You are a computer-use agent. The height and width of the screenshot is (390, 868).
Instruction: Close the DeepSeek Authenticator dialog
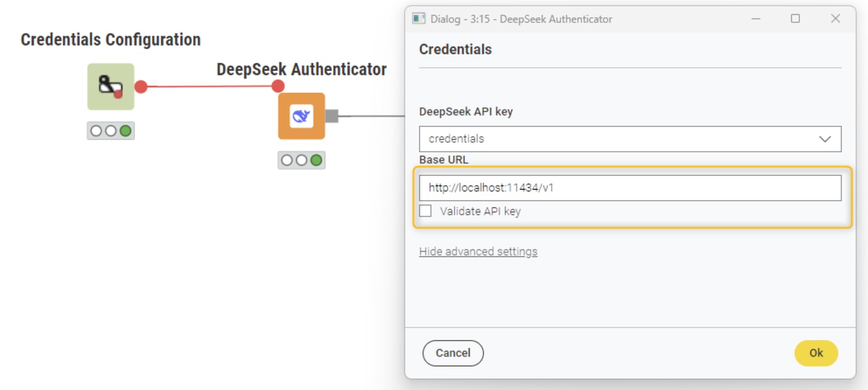tap(835, 19)
